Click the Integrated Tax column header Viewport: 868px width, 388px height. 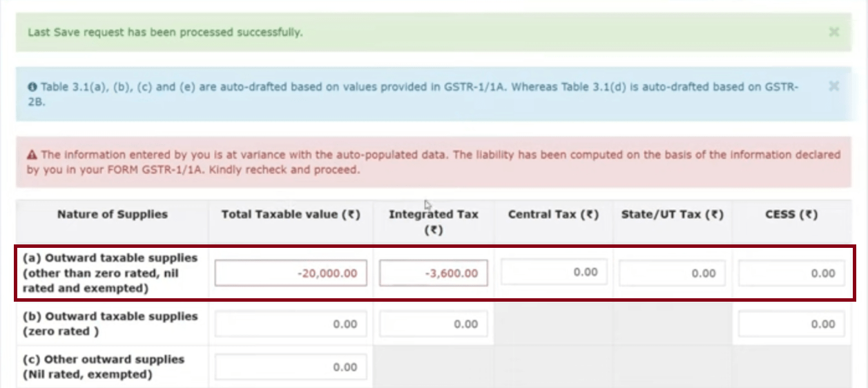pyautogui.click(x=433, y=222)
